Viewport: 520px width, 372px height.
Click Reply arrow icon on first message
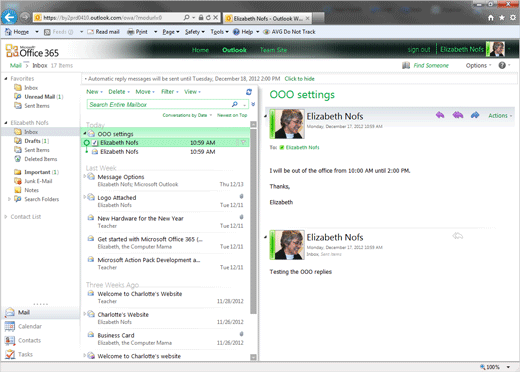click(x=440, y=115)
